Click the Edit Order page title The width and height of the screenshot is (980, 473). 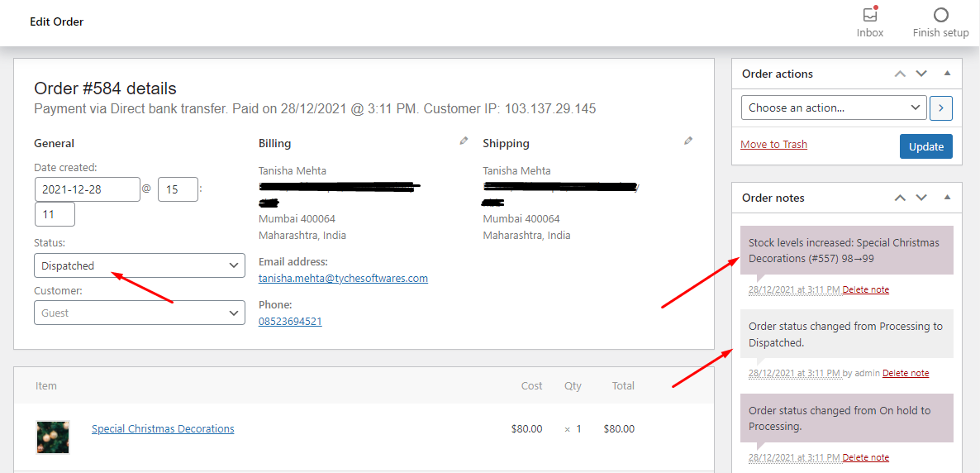tap(56, 21)
